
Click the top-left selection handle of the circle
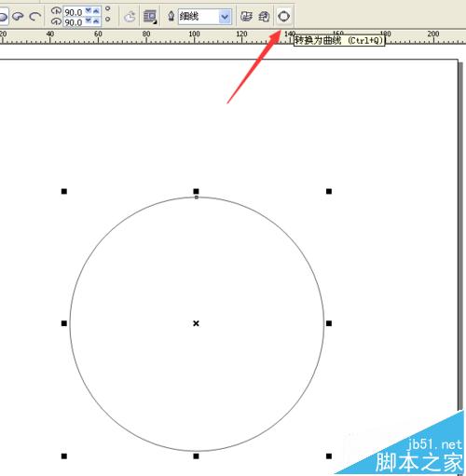pos(64,191)
